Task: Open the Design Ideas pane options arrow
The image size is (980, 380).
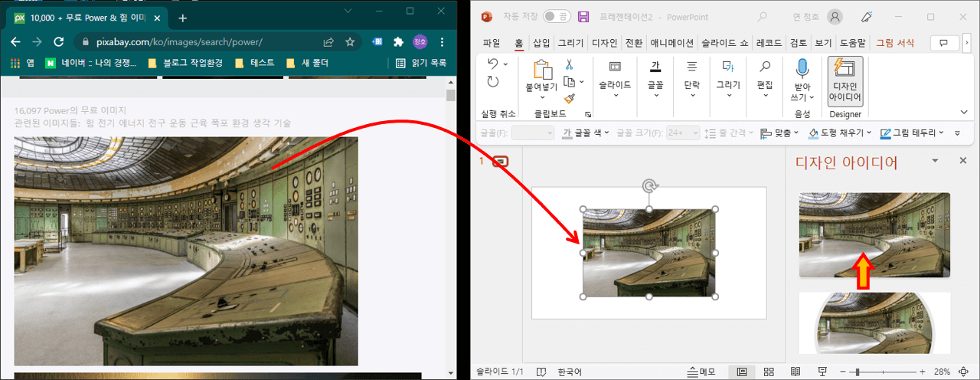Action: pos(935,161)
